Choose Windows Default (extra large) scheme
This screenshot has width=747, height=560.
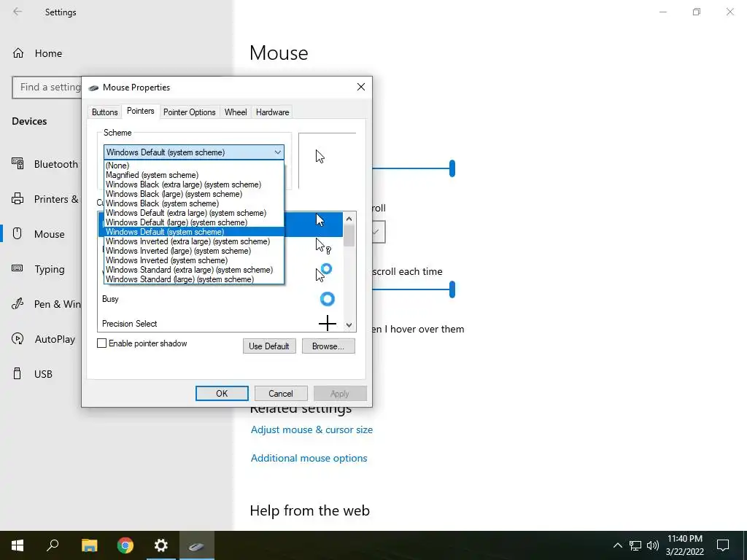194,213
